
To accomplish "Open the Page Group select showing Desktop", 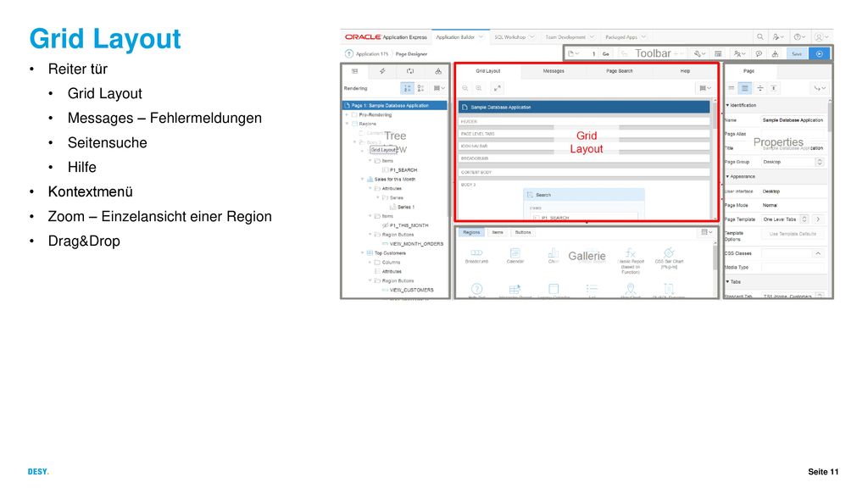I will [x=793, y=162].
